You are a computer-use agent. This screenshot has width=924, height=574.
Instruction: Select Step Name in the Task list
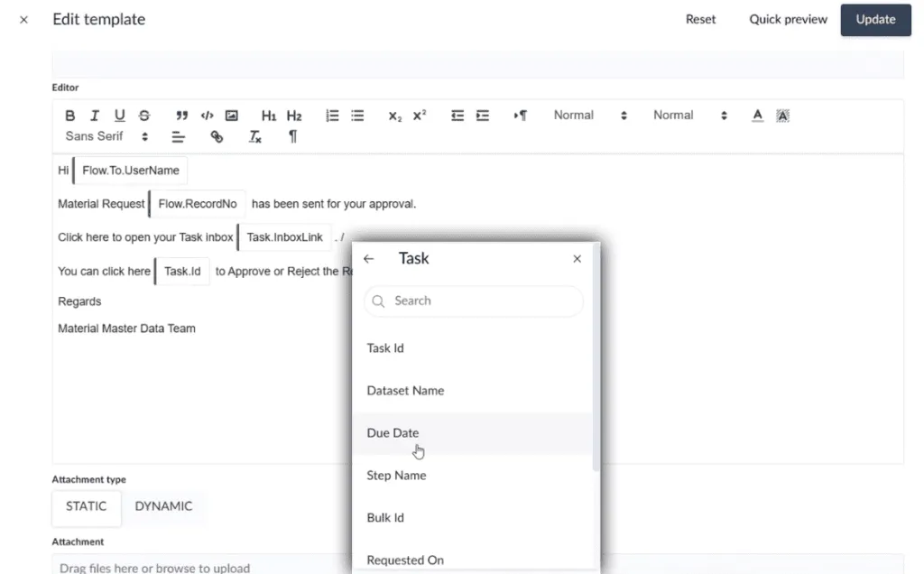coord(396,476)
